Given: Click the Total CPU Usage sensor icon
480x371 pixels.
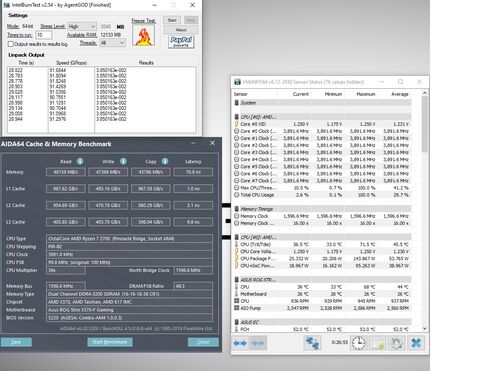Looking at the screenshot, I should tap(236, 195).
